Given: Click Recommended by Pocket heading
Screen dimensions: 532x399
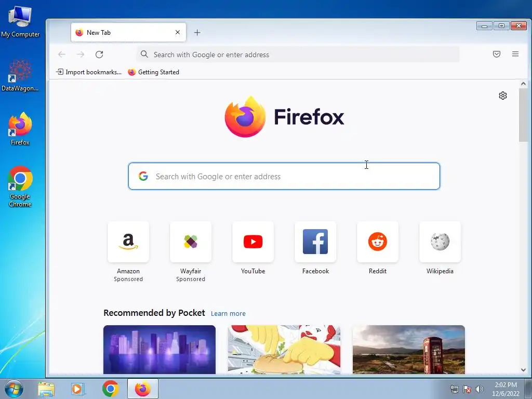Looking at the screenshot, I should (x=154, y=313).
